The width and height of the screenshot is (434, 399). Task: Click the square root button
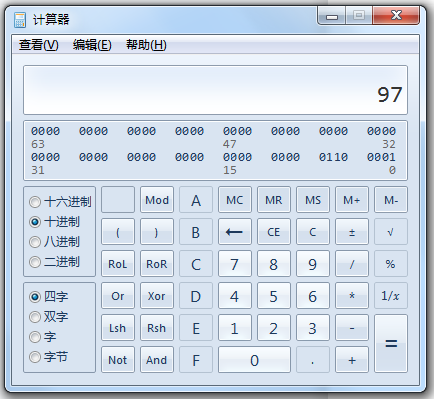point(391,232)
